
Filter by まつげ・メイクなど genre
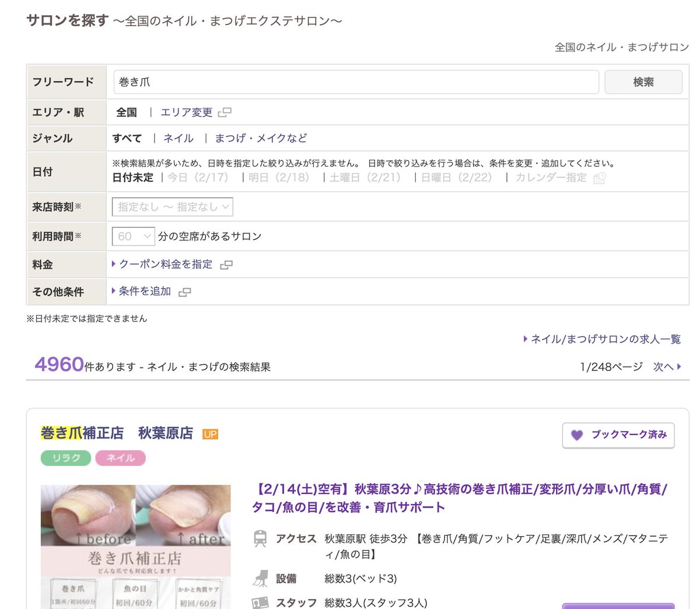pos(261,138)
